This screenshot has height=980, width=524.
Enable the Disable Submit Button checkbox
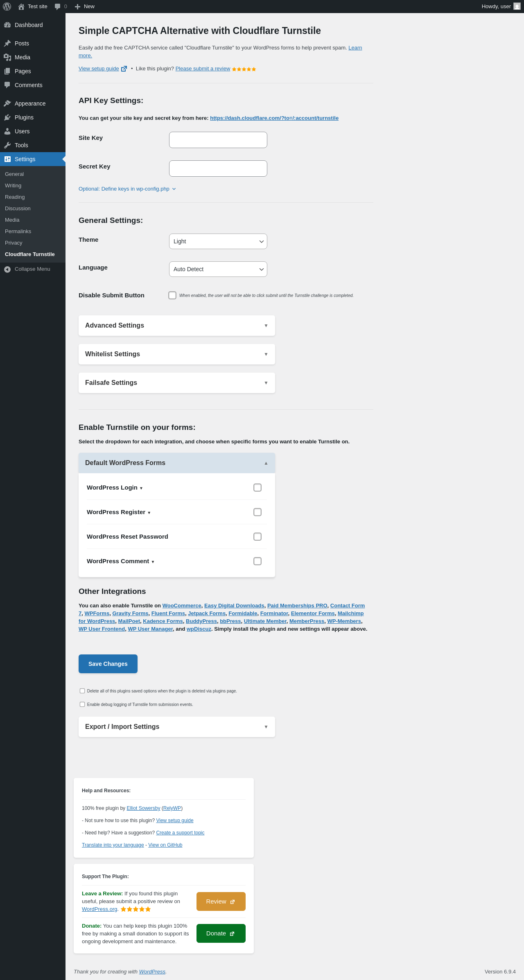(172, 295)
